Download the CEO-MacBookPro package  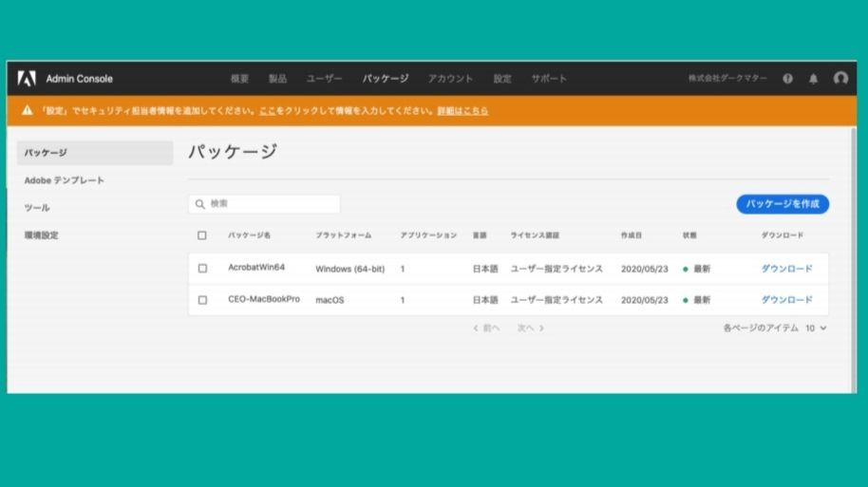pos(786,300)
